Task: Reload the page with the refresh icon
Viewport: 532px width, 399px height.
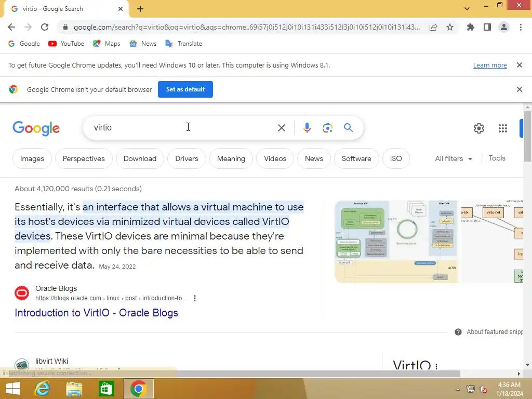Action: coord(45,27)
